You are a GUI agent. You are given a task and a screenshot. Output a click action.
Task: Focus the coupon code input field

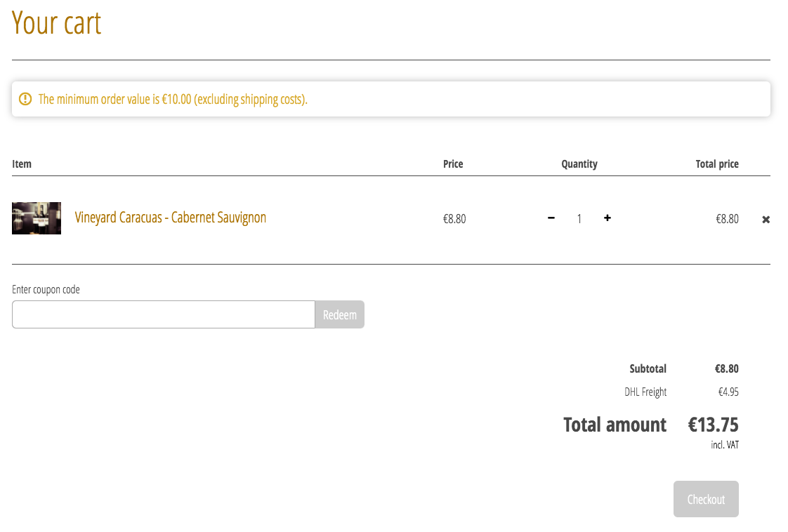click(164, 314)
